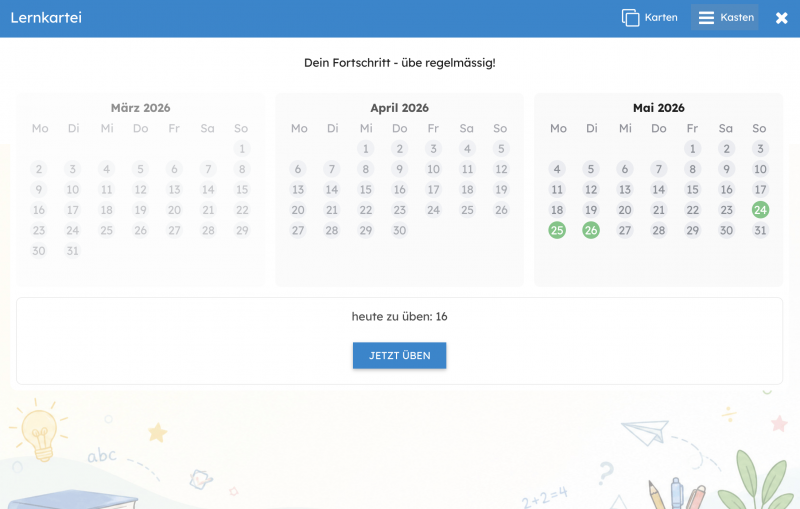
Task: Select day 27 in Mai 2026 calendar
Action: [624, 230]
